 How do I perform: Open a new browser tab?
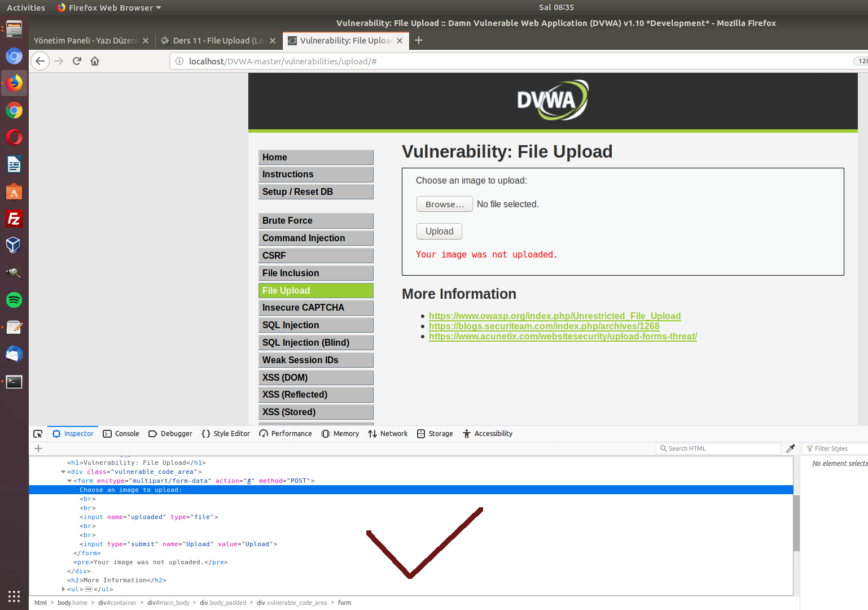[419, 40]
